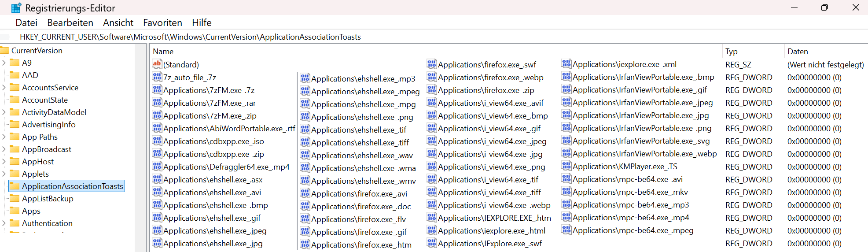Open the Datei menu
The image size is (868, 252).
pyautogui.click(x=26, y=22)
